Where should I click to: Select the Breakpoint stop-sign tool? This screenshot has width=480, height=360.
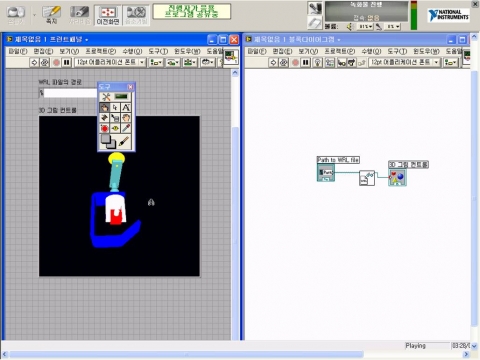point(104,128)
